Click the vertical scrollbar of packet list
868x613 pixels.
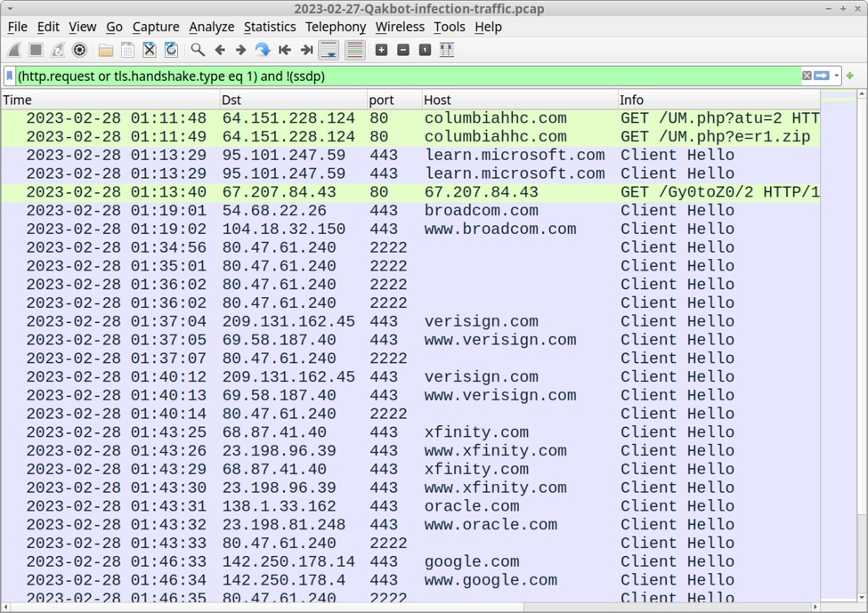point(862,346)
